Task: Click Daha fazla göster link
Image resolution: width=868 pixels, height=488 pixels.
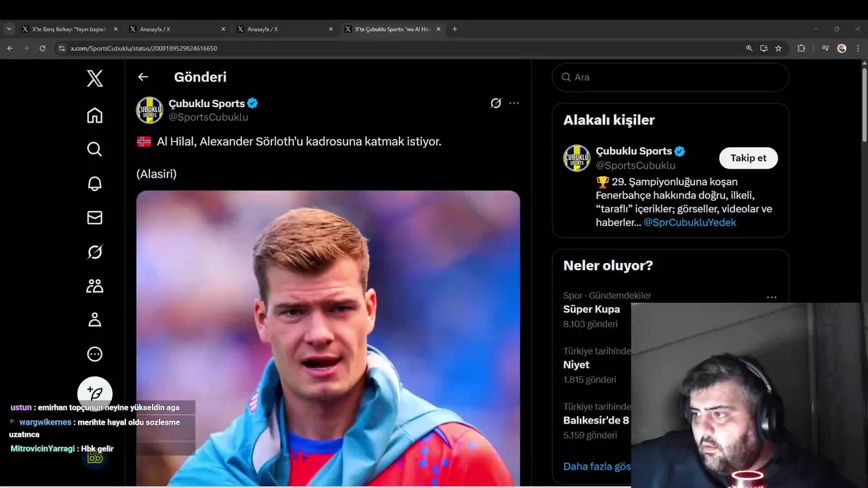Action: click(597, 466)
